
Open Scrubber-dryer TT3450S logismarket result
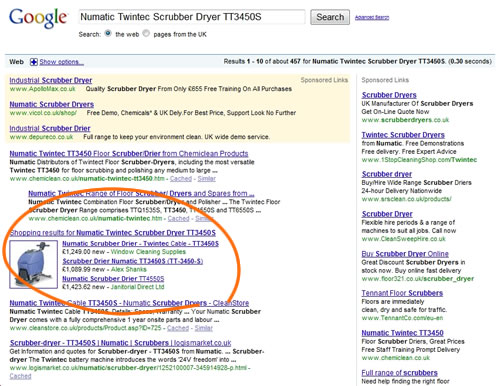click(120, 343)
